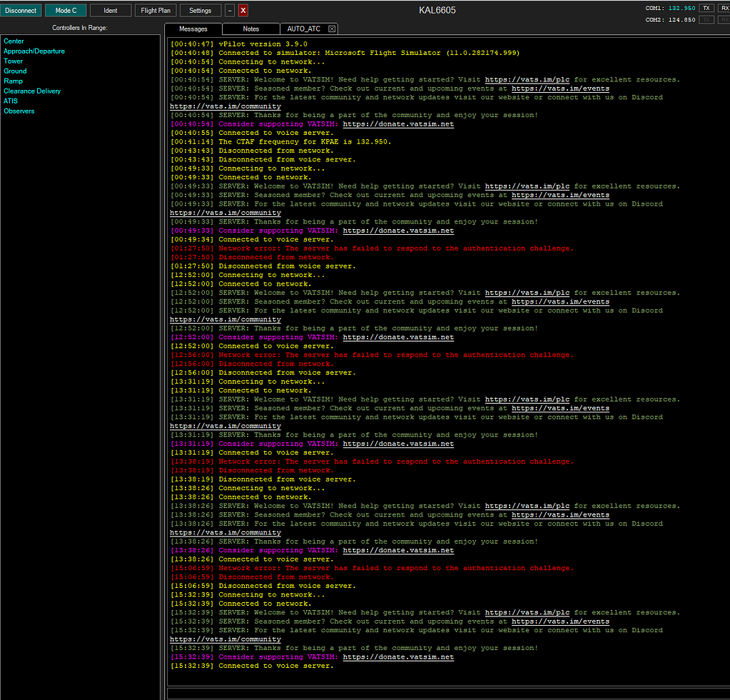Select the Messages tab
Image resolution: width=730 pixels, height=700 pixels.
click(x=193, y=29)
